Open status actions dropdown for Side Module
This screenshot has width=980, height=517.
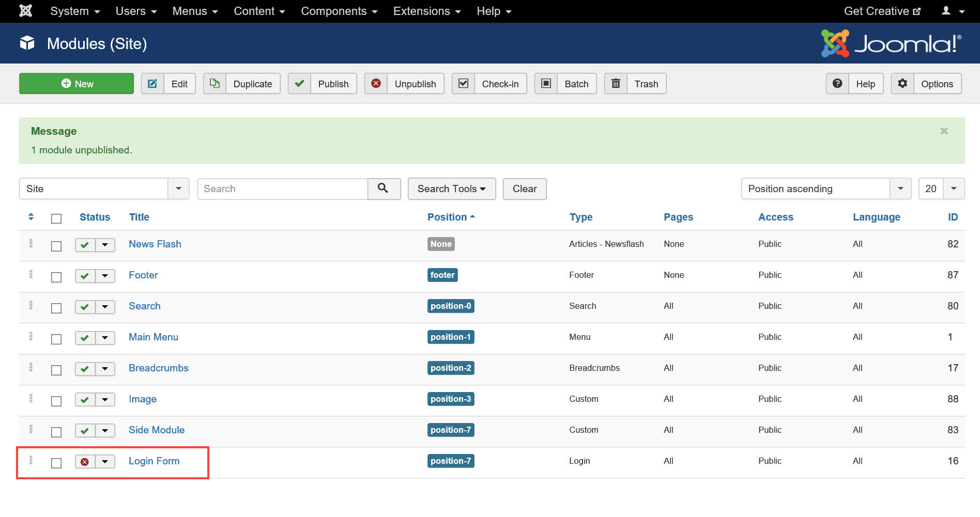pyautogui.click(x=105, y=431)
